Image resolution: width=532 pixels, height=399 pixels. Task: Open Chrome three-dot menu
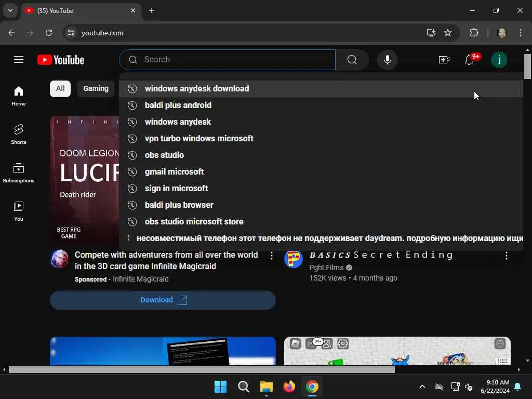(521, 33)
